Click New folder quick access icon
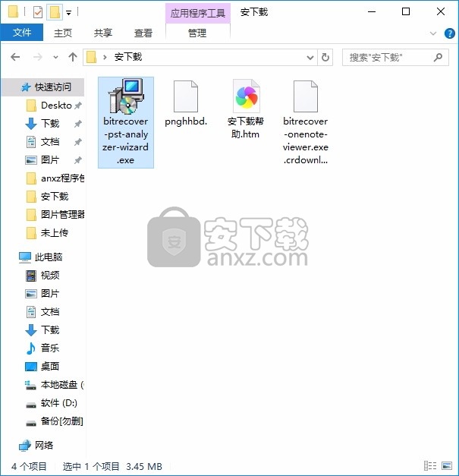Image resolution: width=459 pixels, height=476 pixels. 55,12
